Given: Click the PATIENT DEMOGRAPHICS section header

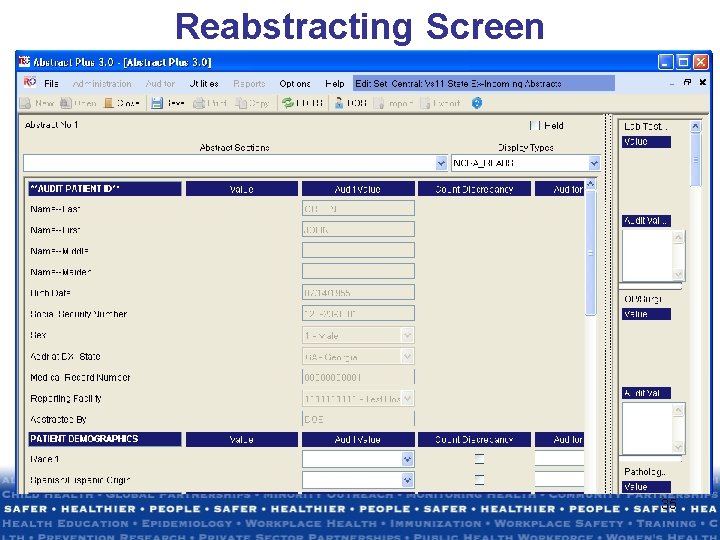Looking at the screenshot, I should pyautogui.click(x=105, y=439).
